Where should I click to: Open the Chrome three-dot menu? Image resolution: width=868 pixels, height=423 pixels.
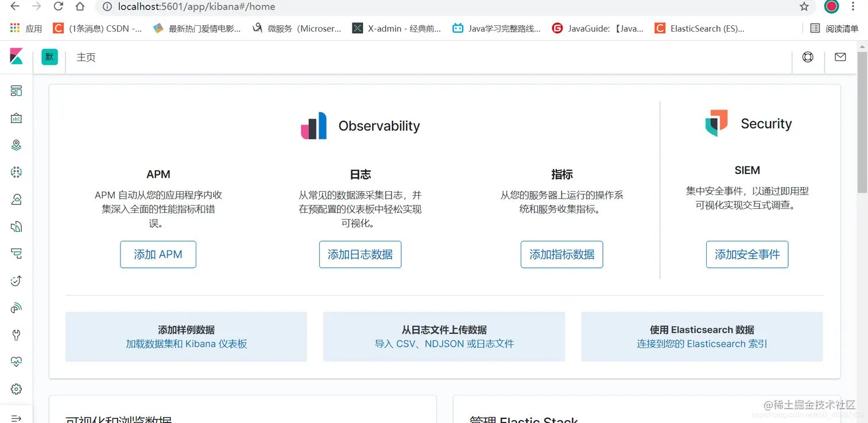857,7
